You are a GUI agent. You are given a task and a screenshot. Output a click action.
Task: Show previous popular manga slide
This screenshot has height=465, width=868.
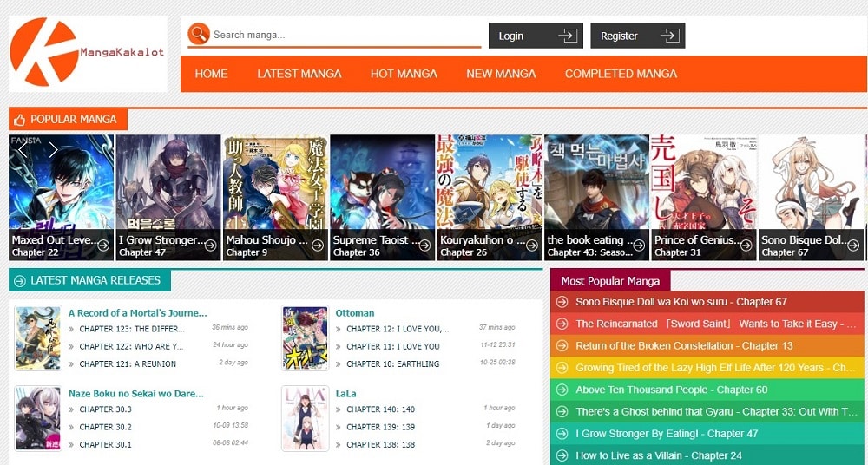pos(23,150)
